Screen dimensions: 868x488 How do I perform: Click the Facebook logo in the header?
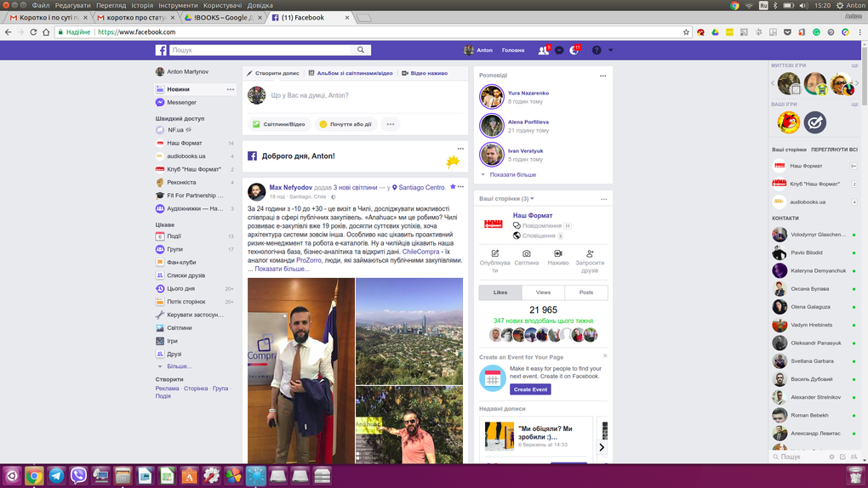coord(161,50)
